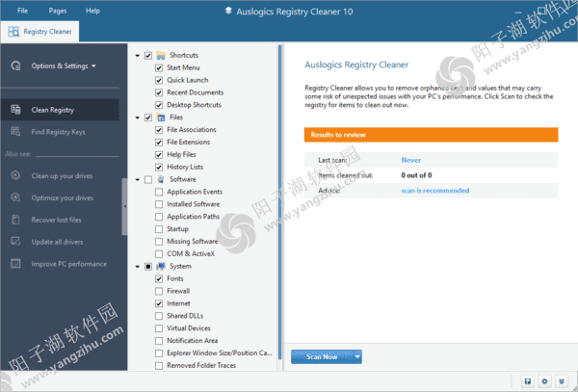Select the Virtual Devices row
Screen dimensions: 578x392
click(189, 328)
